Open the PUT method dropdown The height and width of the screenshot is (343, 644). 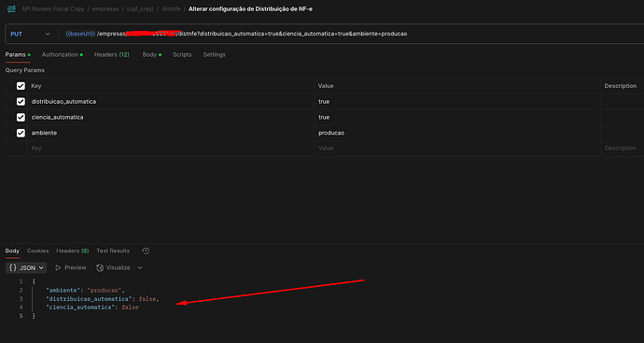(x=30, y=35)
